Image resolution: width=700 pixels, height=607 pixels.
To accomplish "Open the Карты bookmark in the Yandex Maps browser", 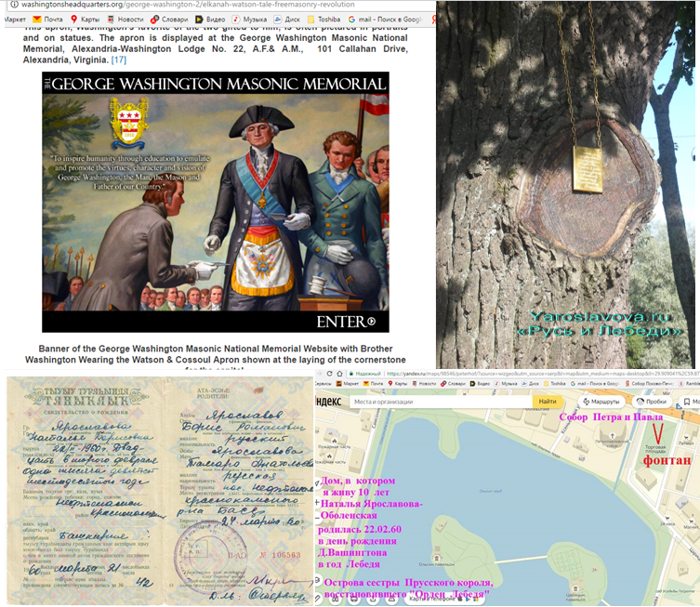I will [x=397, y=383].
